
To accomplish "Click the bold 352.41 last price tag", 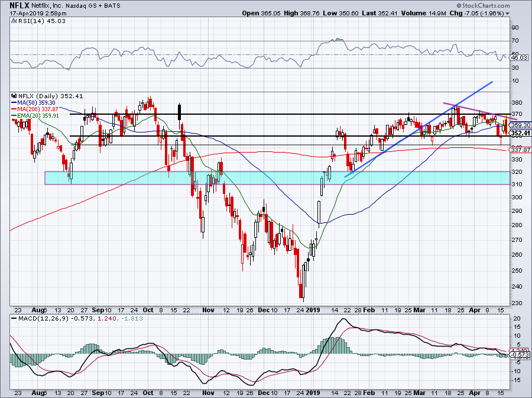I will (521, 133).
